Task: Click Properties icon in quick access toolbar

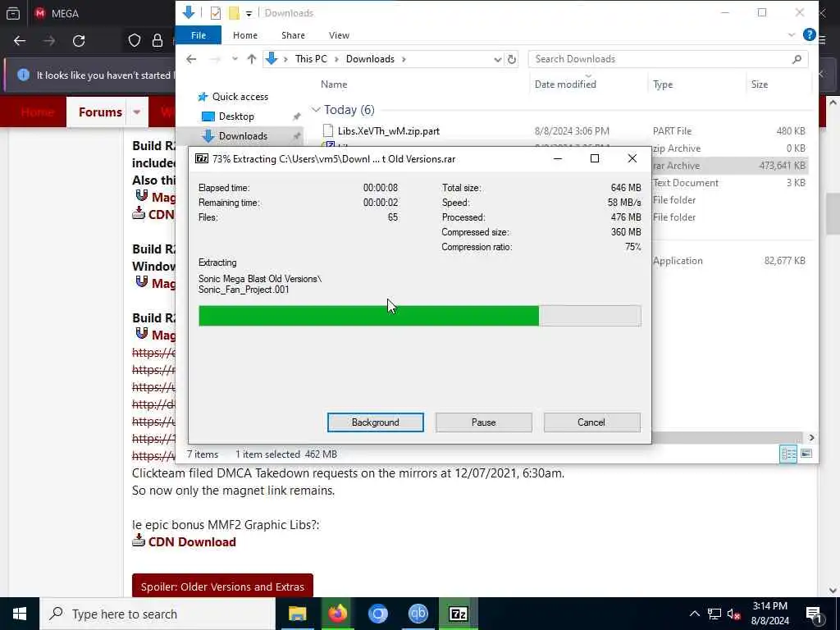Action: [x=216, y=13]
